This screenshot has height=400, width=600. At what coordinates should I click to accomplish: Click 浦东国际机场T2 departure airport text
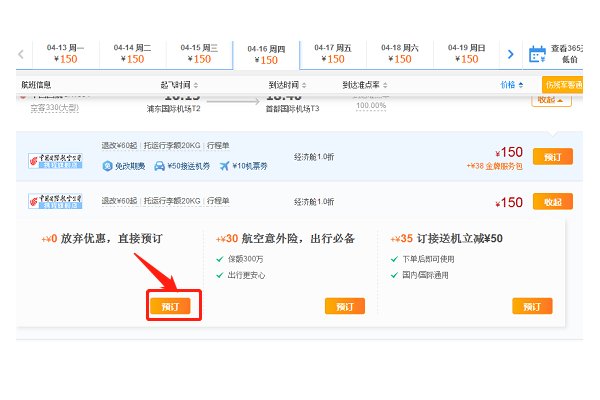point(173,109)
